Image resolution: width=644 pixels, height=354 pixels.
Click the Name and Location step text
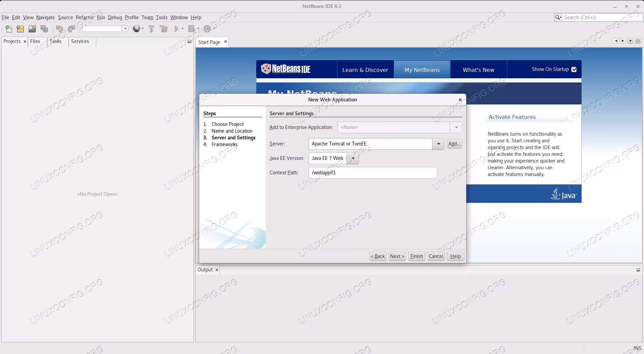(232, 131)
